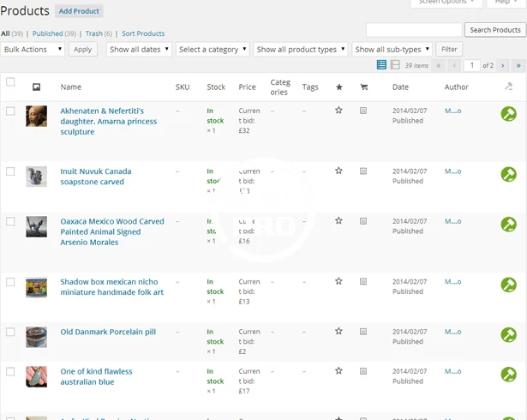Click product type icon for Oaxaca row

pos(362,221)
